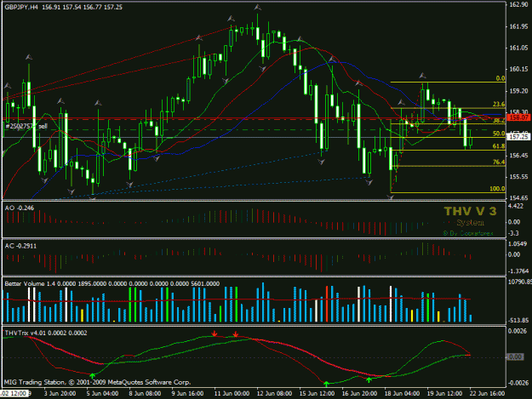Click 161.95 on the price scale

tap(518, 26)
